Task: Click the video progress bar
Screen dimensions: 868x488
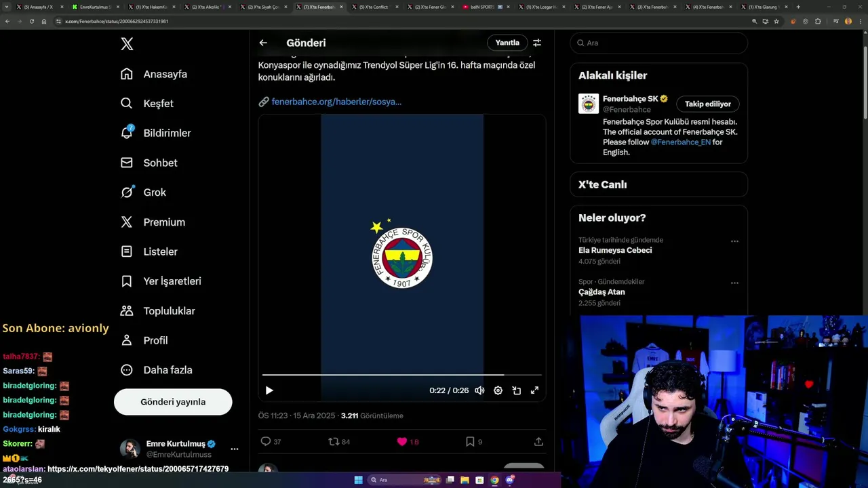Action: pos(401,374)
